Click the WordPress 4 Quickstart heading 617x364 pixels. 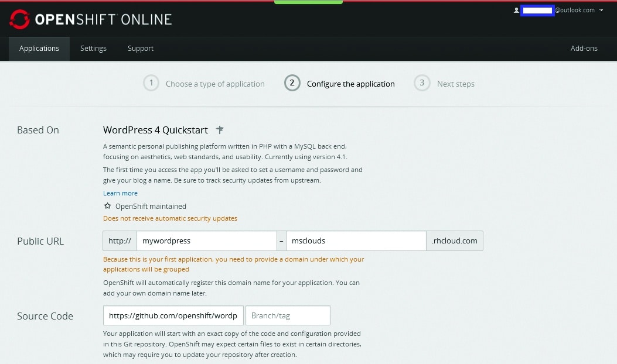point(155,130)
